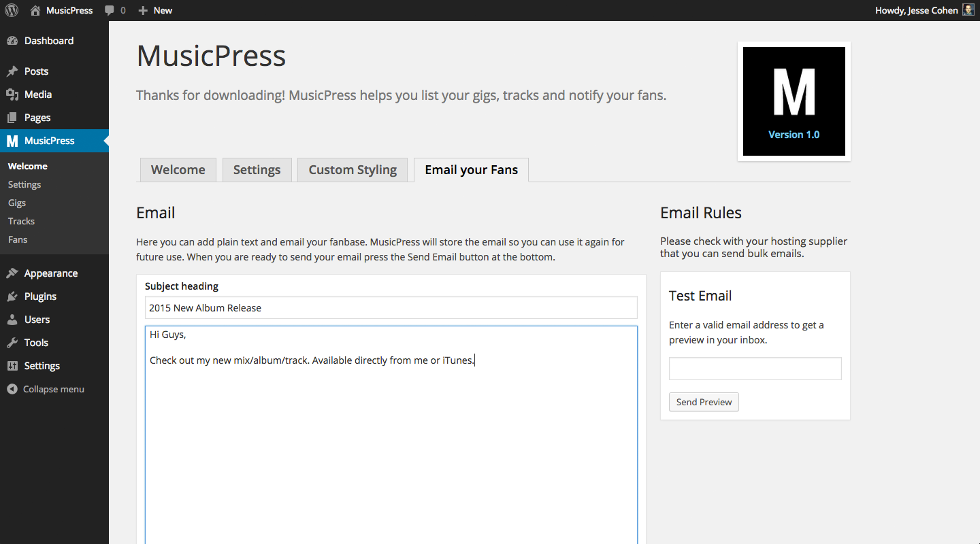Open the Tools menu item
980x544 pixels.
click(x=54, y=343)
